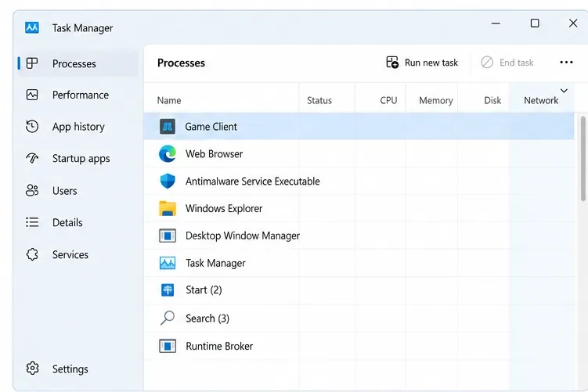This screenshot has height=392, width=588.
Task: Select Antimalware Service Executable text
Action: click(252, 182)
